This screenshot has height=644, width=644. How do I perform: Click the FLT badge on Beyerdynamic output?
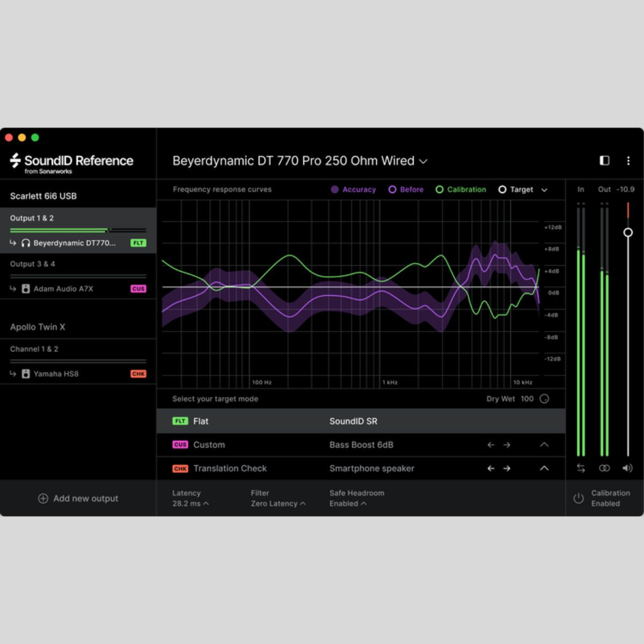pyautogui.click(x=138, y=243)
